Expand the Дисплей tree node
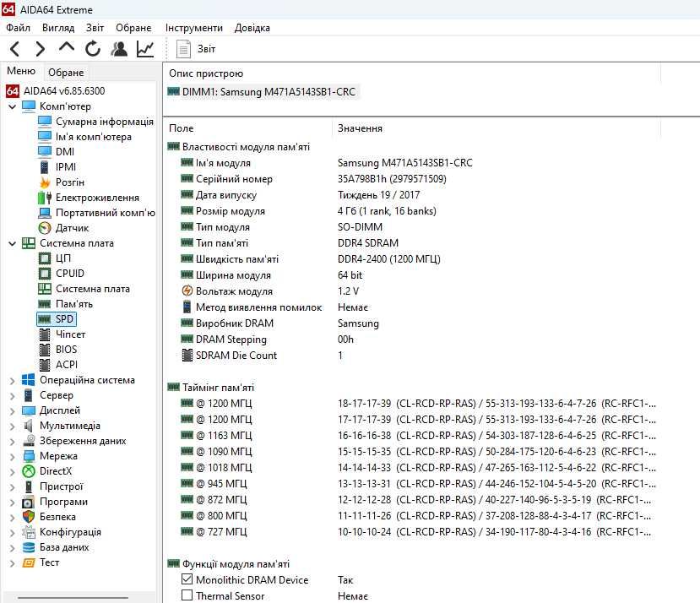The width and height of the screenshot is (700, 603). (12, 410)
